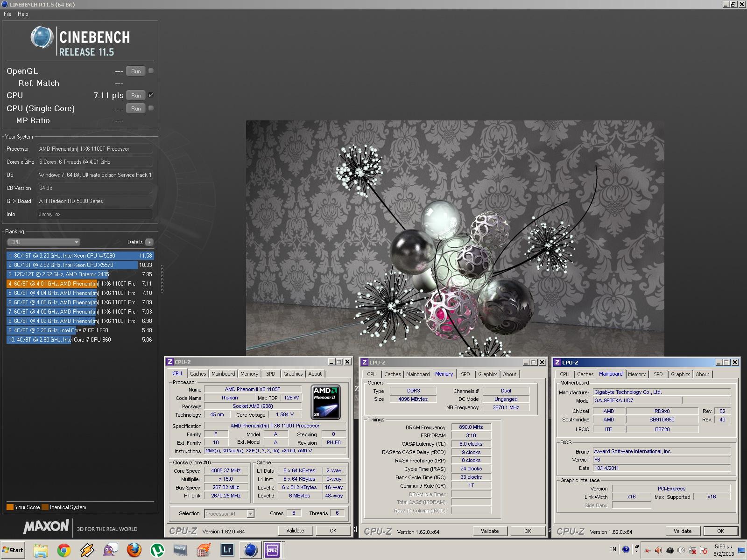Uncheck the CPU test checkbox
This screenshot has height=560, width=747.
tap(151, 95)
